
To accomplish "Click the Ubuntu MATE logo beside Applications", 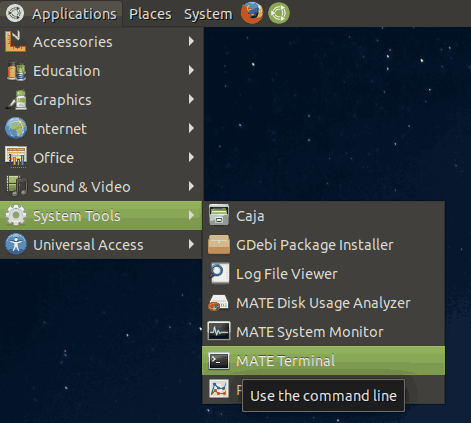I will point(15,13).
